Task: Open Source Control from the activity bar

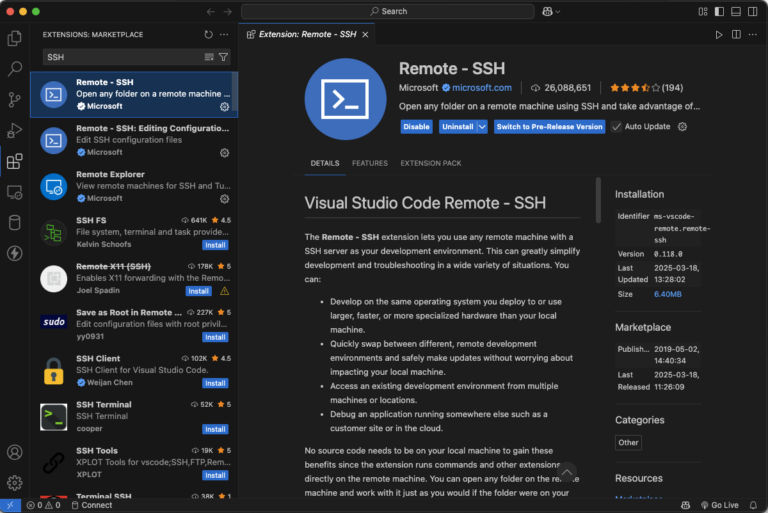Action: 15,99
